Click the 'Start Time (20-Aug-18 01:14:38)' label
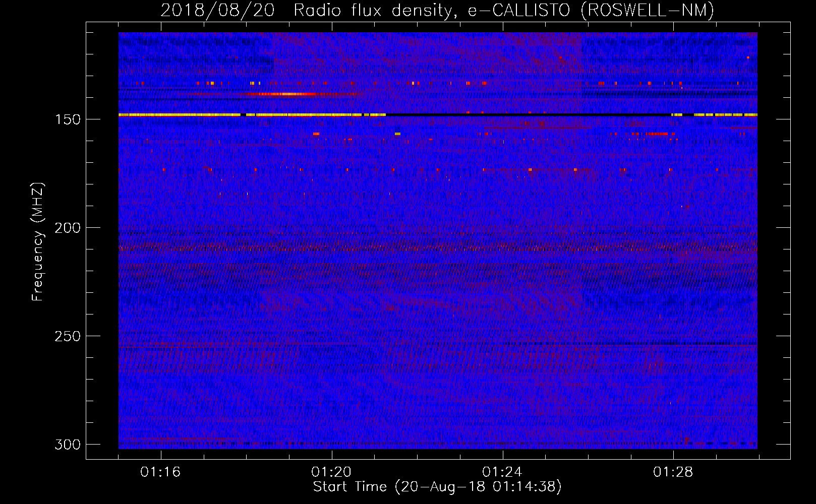The width and height of the screenshot is (816, 504). pos(437,487)
